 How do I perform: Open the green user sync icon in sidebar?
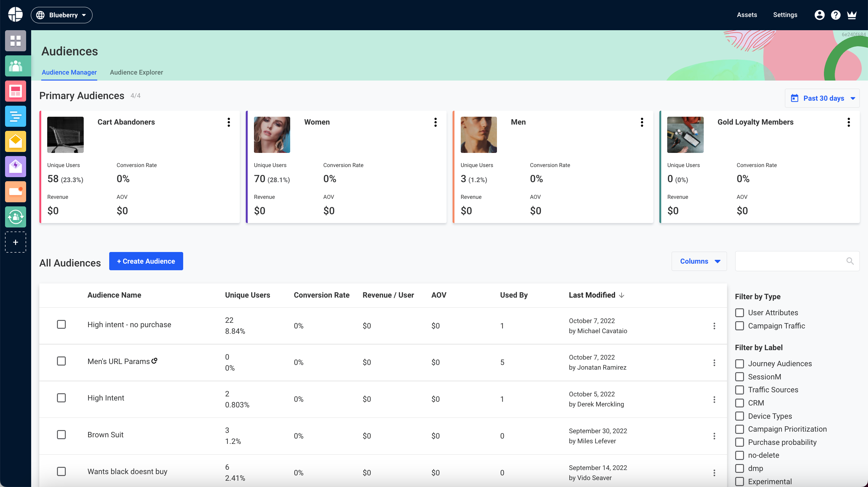pos(15,217)
